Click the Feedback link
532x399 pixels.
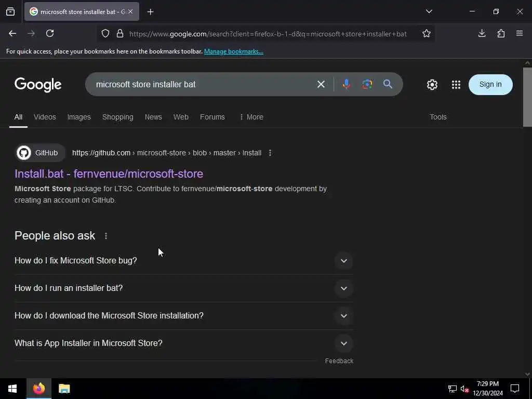(x=339, y=361)
